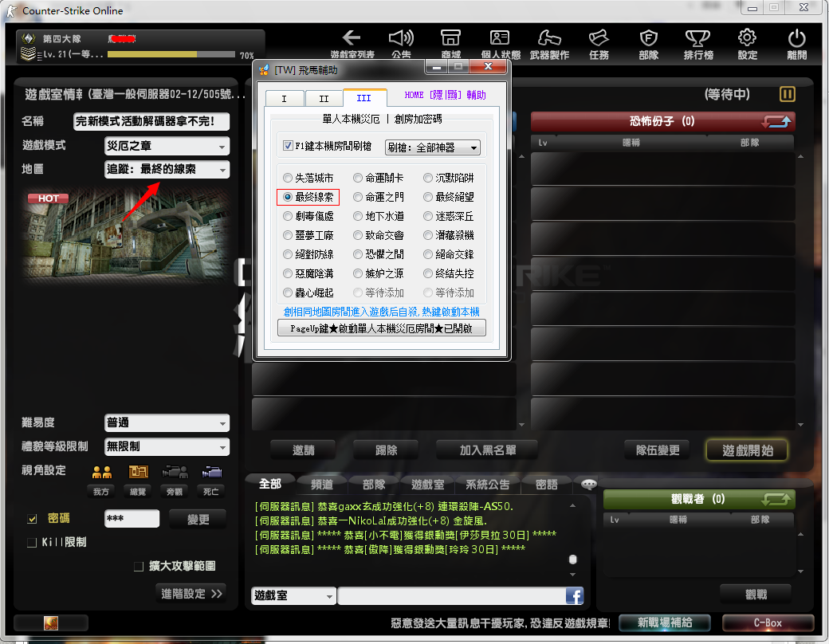
Task: Expand the 遊戲模式 dropdown
Action: click(167, 146)
